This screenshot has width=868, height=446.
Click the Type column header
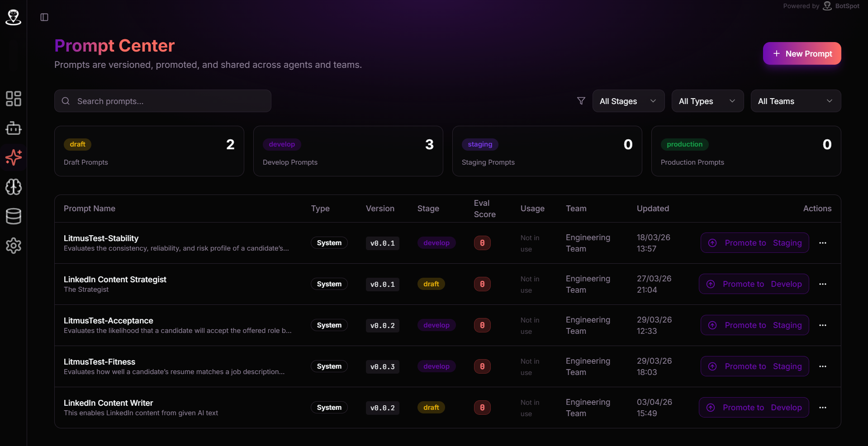[x=320, y=209]
